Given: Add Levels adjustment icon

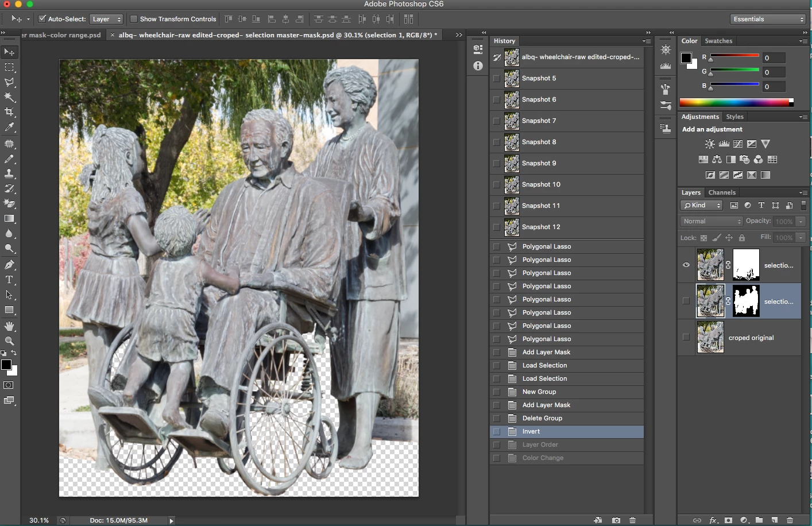Looking at the screenshot, I should [x=724, y=144].
